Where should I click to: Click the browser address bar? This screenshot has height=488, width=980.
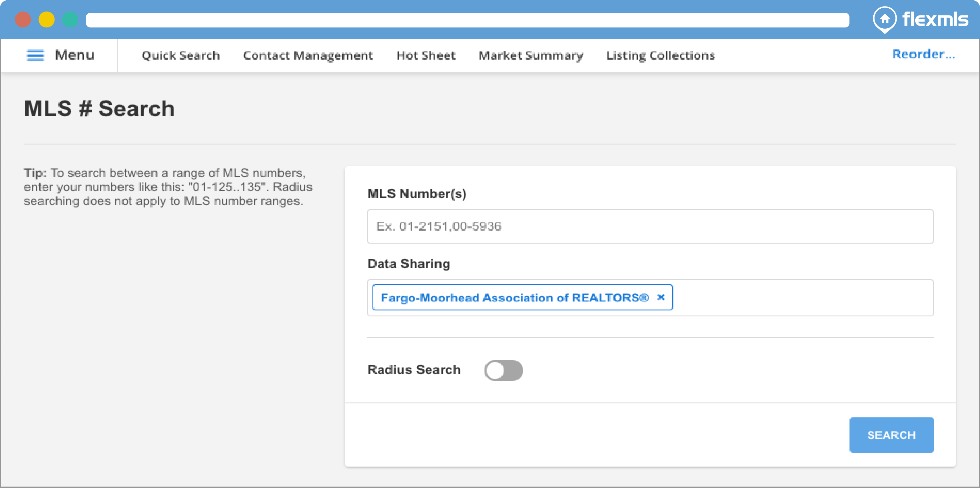pyautogui.click(x=467, y=20)
